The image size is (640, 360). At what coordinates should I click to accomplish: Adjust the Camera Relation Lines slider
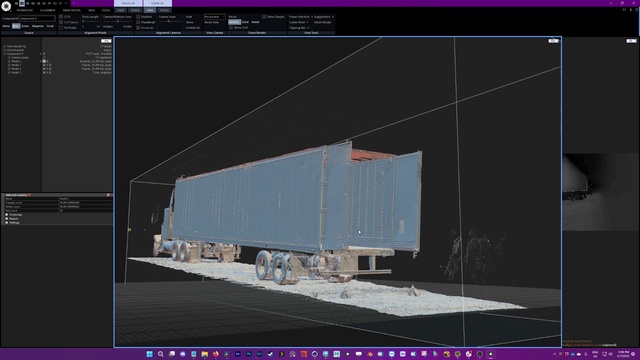click(x=118, y=22)
